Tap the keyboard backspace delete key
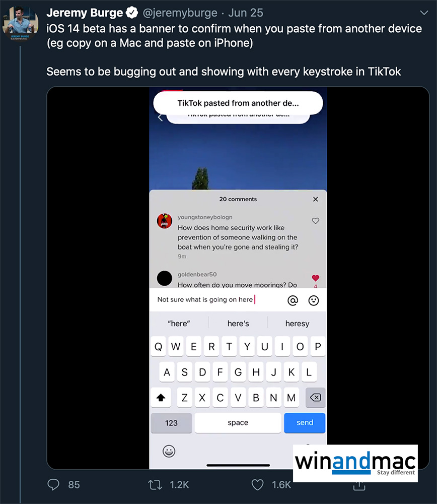437x504 pixels. tap(315, 398)
